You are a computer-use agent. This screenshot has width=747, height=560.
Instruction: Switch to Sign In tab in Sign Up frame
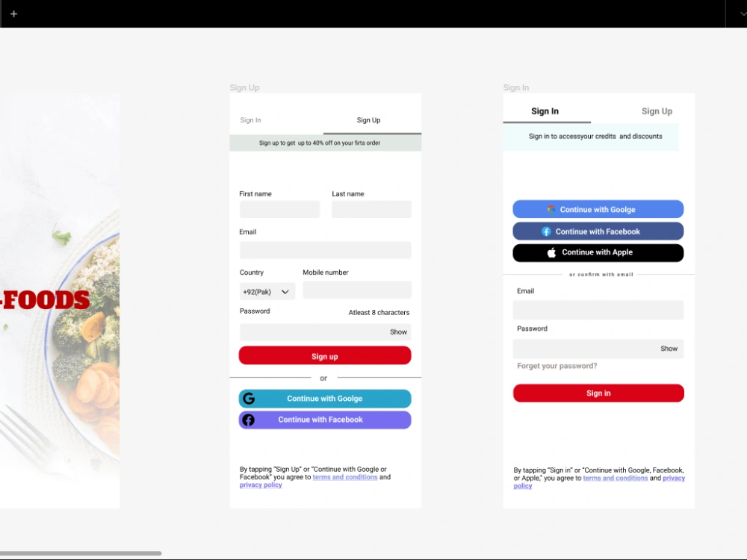pos(250,120)
